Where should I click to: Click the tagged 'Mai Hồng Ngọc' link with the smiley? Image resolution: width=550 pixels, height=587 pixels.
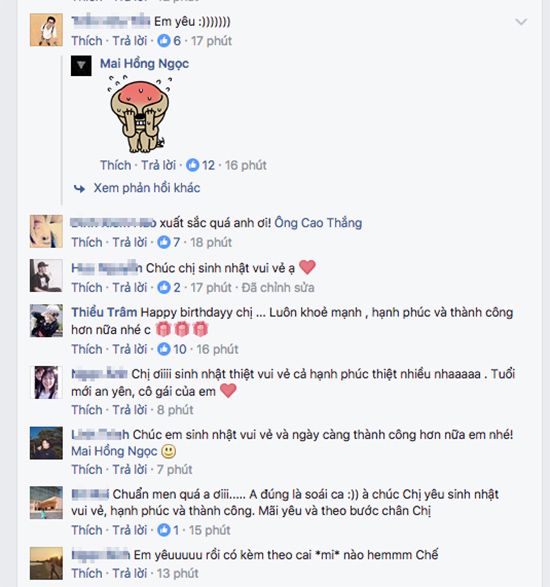114,451
